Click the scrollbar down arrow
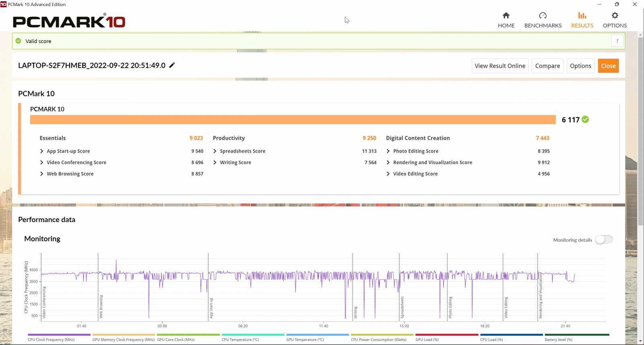644x345 pixels. click(x=640, y=341)
